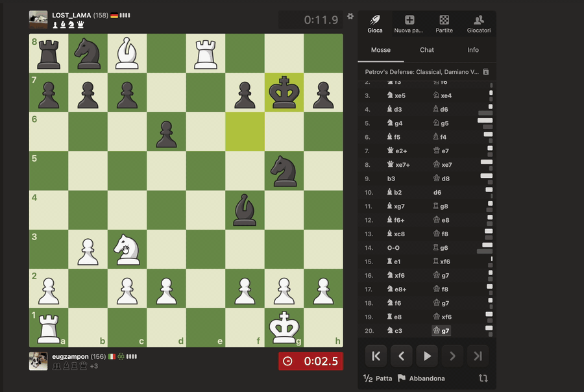The height and width of the screenshot is (392, 584).
Task: Jump to the first move
Action: 376,356
